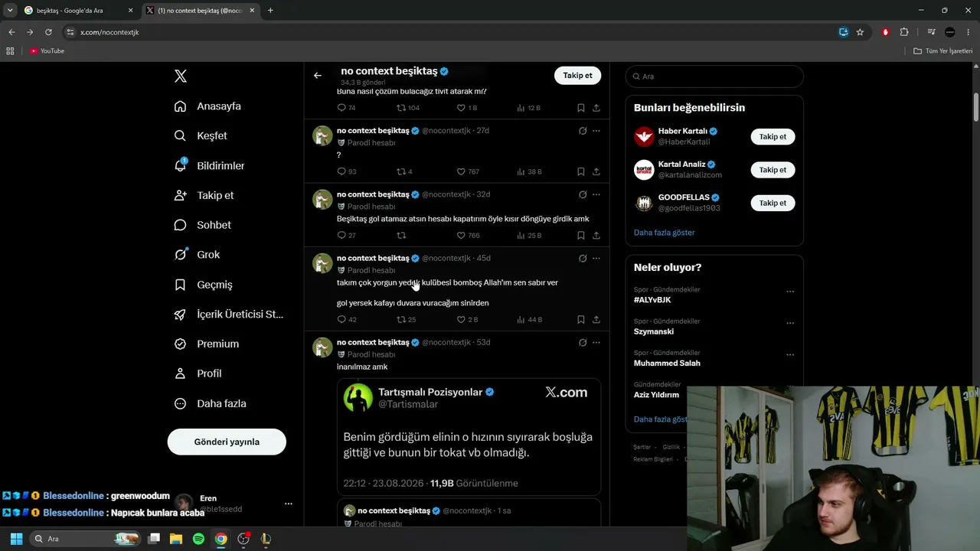This screenshot has width=980, height=551.
Task: Open Premium in the sidebar
Action: tap(207, 344)
